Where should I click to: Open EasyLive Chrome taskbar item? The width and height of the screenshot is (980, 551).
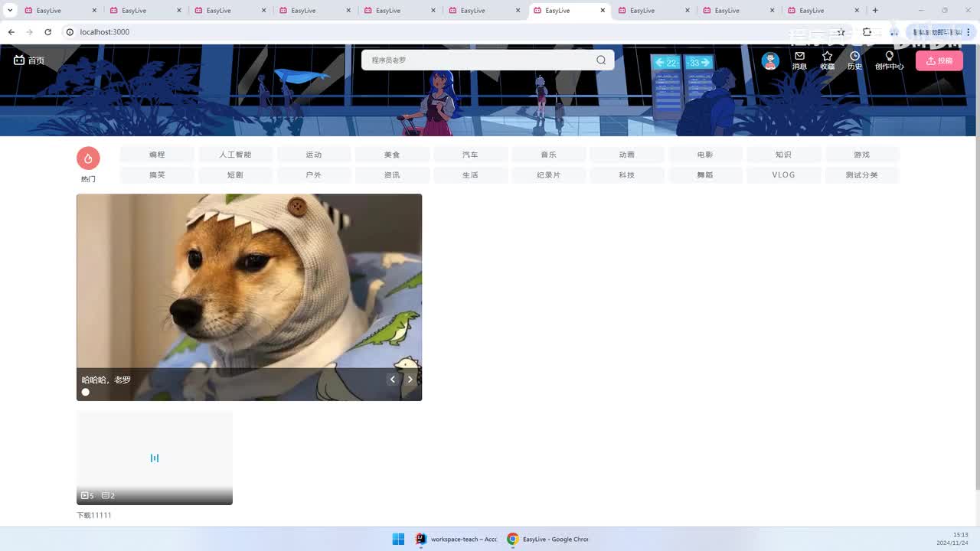(548, 539)
